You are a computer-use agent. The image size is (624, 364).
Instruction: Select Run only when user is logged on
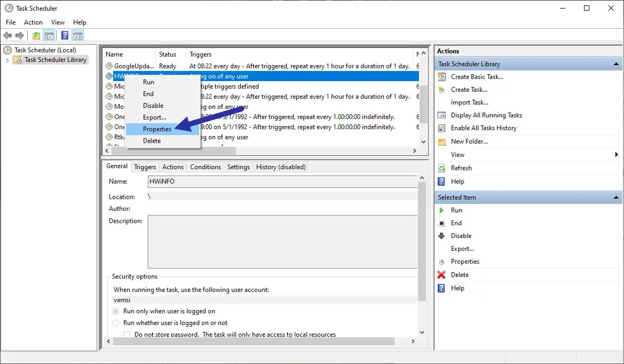pyautogui.click(x=115, y=312)
